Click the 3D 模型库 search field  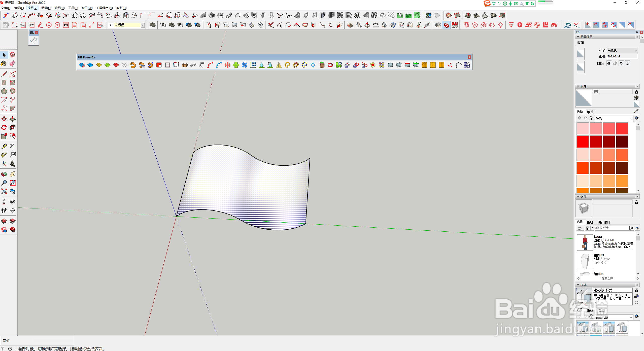[x=612, y=228]
